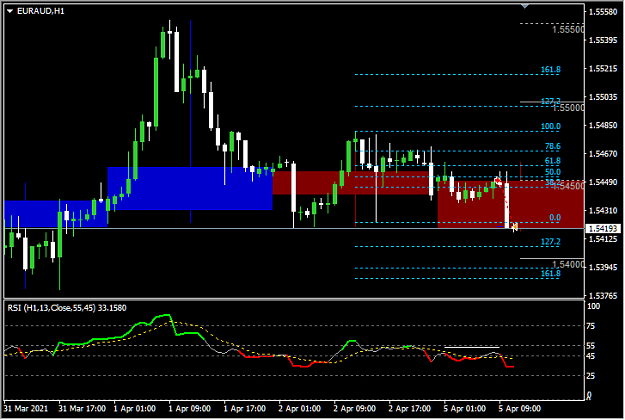Click the 1 Apr 17:00 time label
Viewport: 625px width, 420px height.
click(x=245, y=409)
